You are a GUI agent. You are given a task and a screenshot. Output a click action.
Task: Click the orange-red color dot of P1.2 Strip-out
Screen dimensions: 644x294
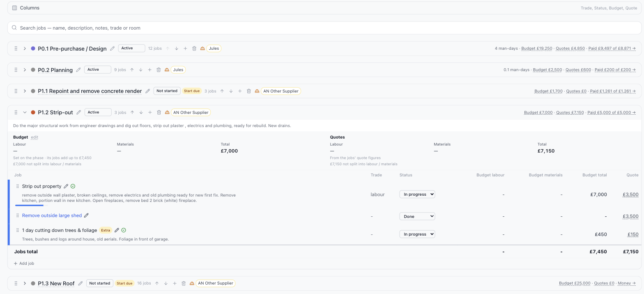(x=33, y=112)
